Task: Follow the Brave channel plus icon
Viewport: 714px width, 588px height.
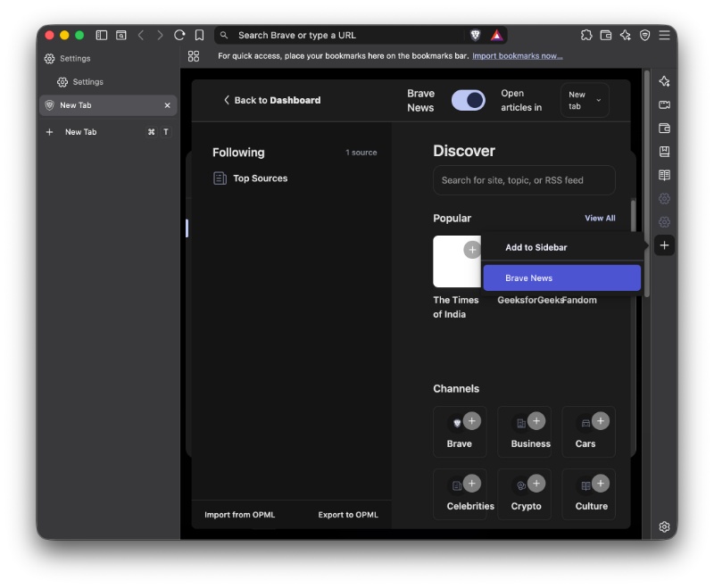Action: point(472,421)
